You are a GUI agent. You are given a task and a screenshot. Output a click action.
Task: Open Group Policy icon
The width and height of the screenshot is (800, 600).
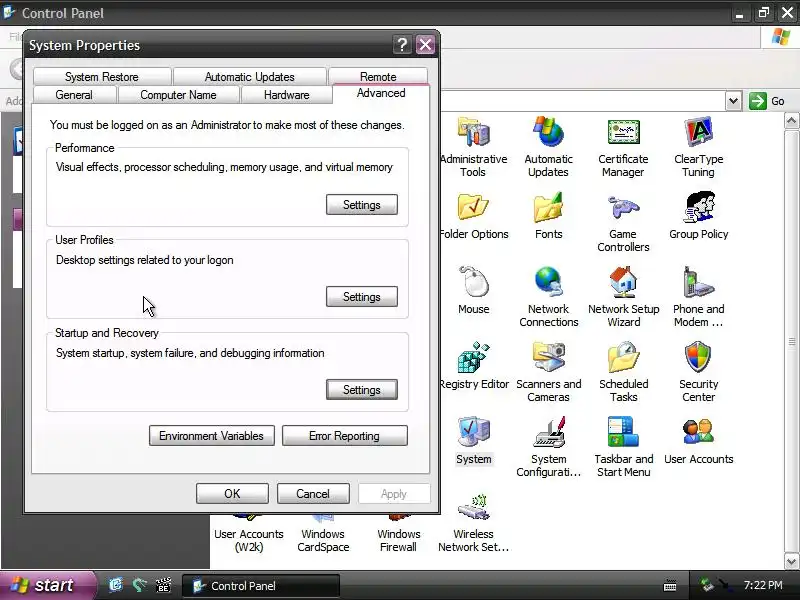tap(698, 207)
